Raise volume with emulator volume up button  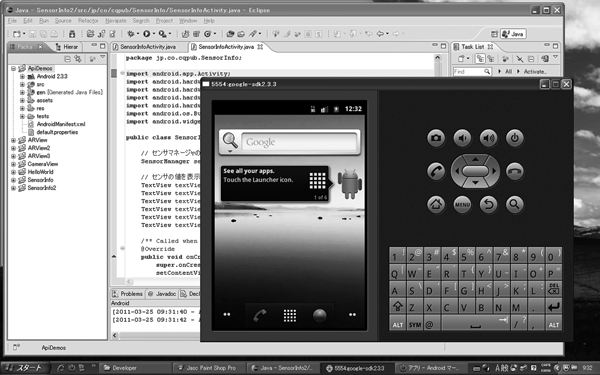[x=489, y=138]
